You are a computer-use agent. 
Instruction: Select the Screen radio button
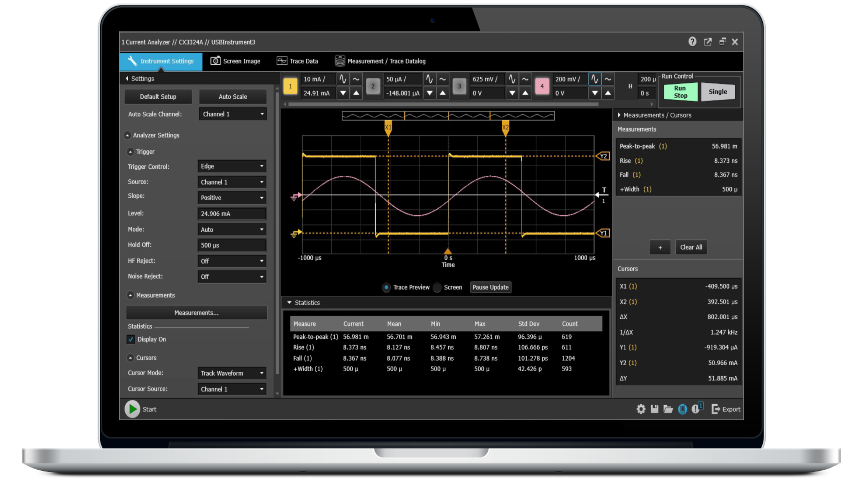click(437, 287)
